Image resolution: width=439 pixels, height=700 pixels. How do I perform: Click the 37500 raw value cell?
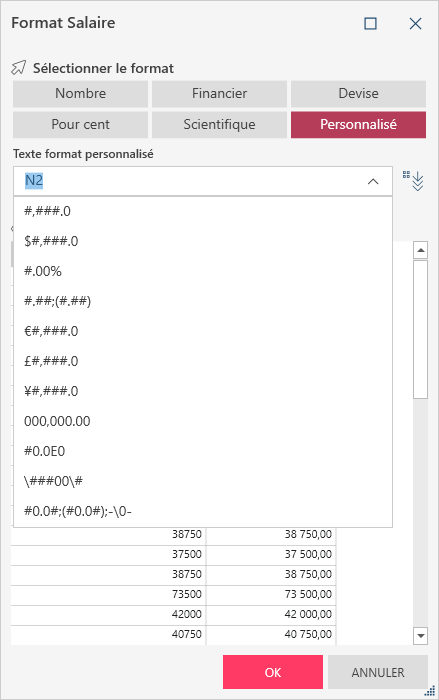point(108,554)
